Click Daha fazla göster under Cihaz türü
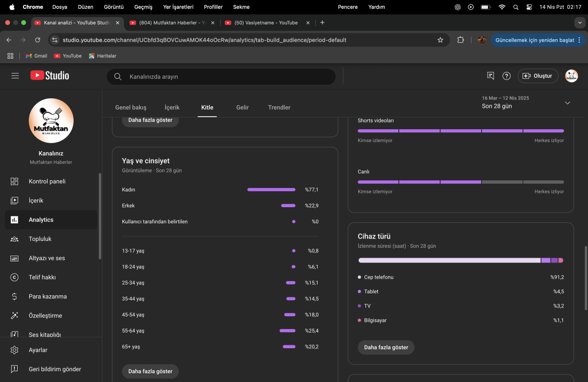588x382 pixels. 386,347
